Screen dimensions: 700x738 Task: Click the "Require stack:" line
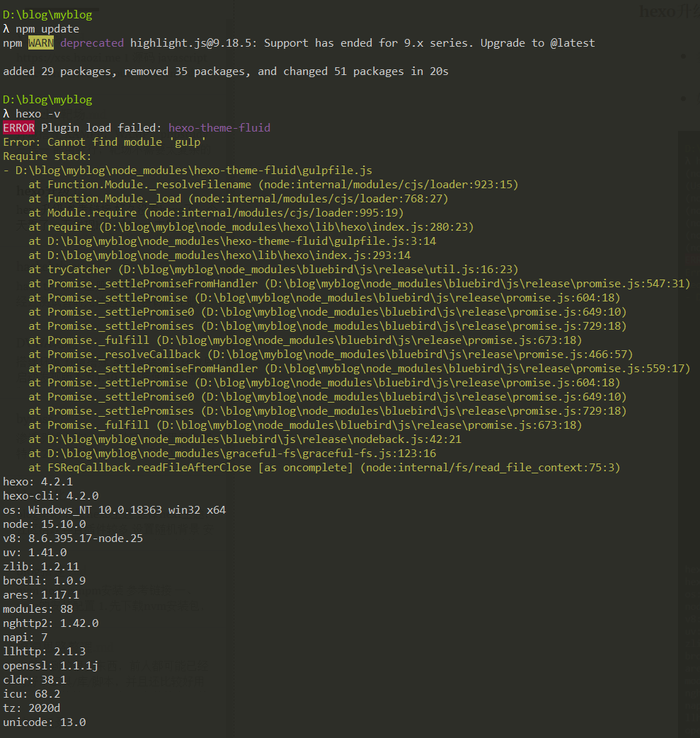coord(47,156)
